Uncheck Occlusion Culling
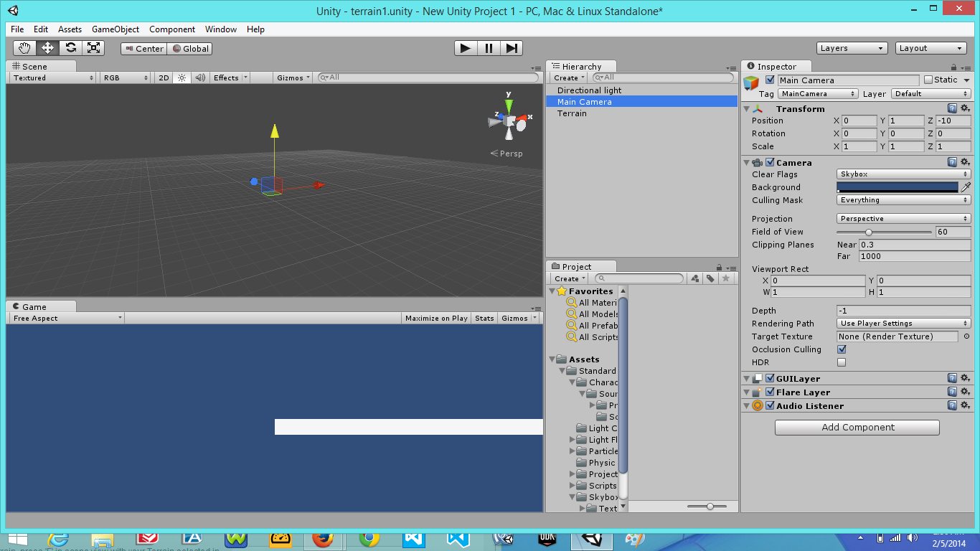This screenshot has height=551, width=980. tap(842, 349)
